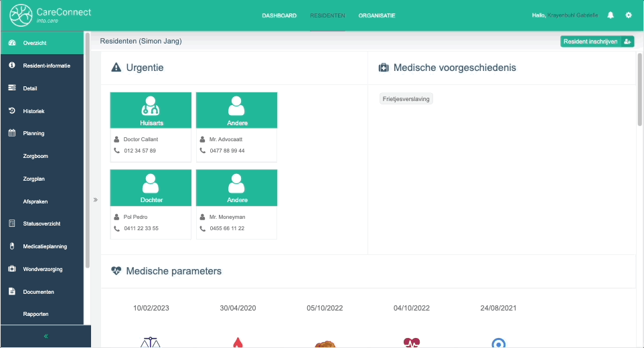Click the user name Krayenbuhl Gabrielle

point(572,15)
